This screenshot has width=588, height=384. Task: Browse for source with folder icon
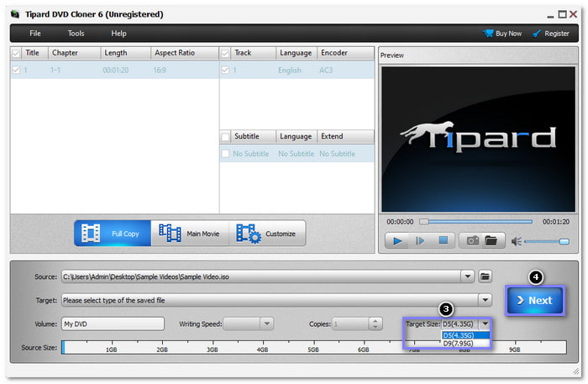pyautogui.click(x=485, y=276)
